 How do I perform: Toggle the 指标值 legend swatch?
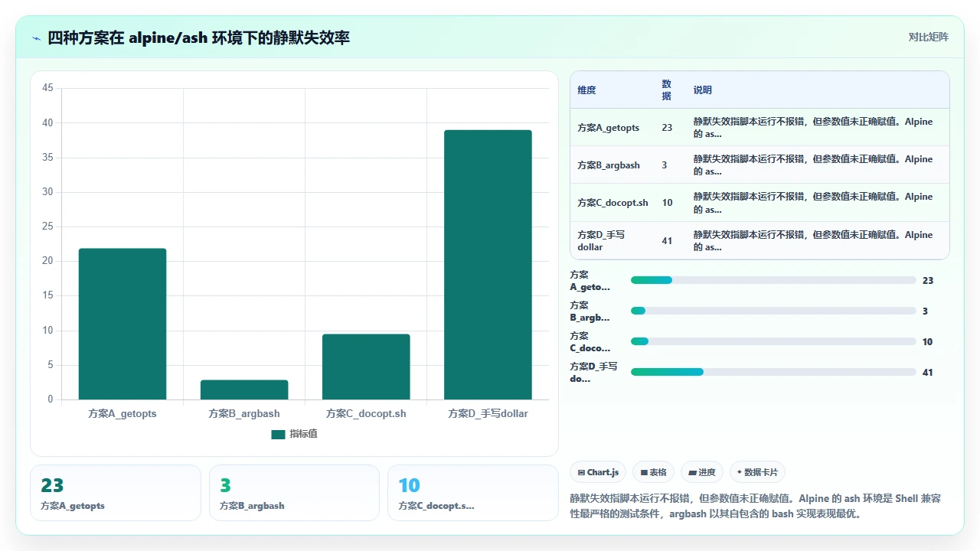click(x=278, y=434)
